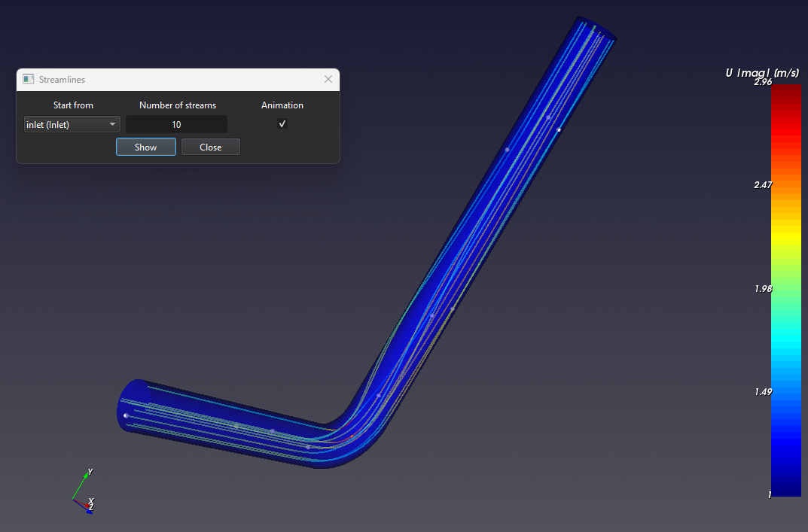Click the 1.49 legend value
Image resolution: width=808 pixels, height=532 pixels.
(763, 391)
